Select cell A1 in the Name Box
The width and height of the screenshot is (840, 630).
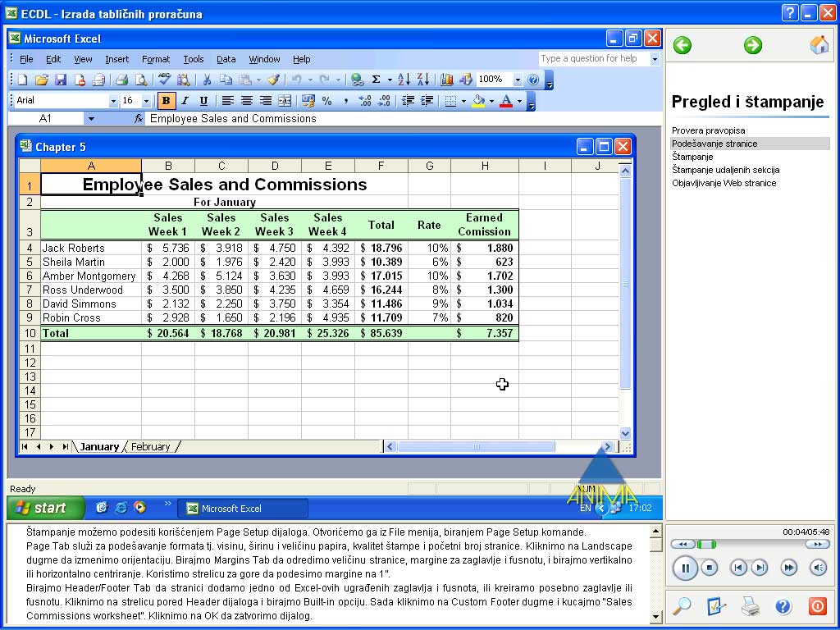click(49, 117)
